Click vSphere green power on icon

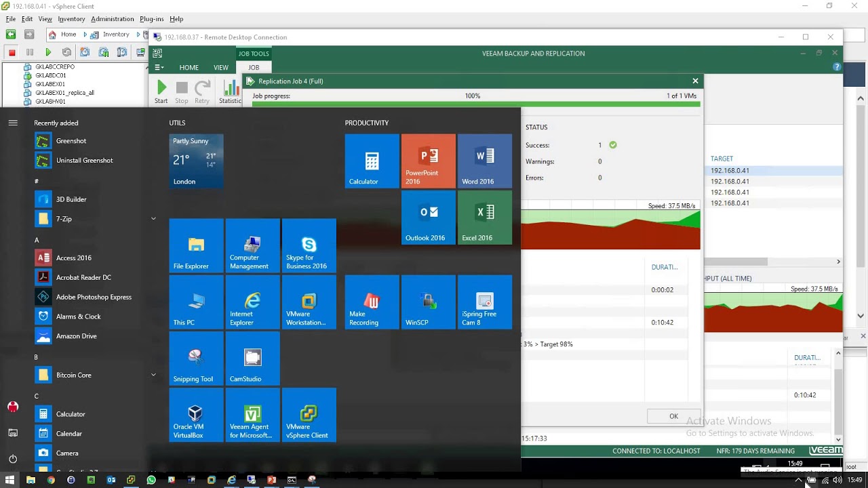[48, 52]
